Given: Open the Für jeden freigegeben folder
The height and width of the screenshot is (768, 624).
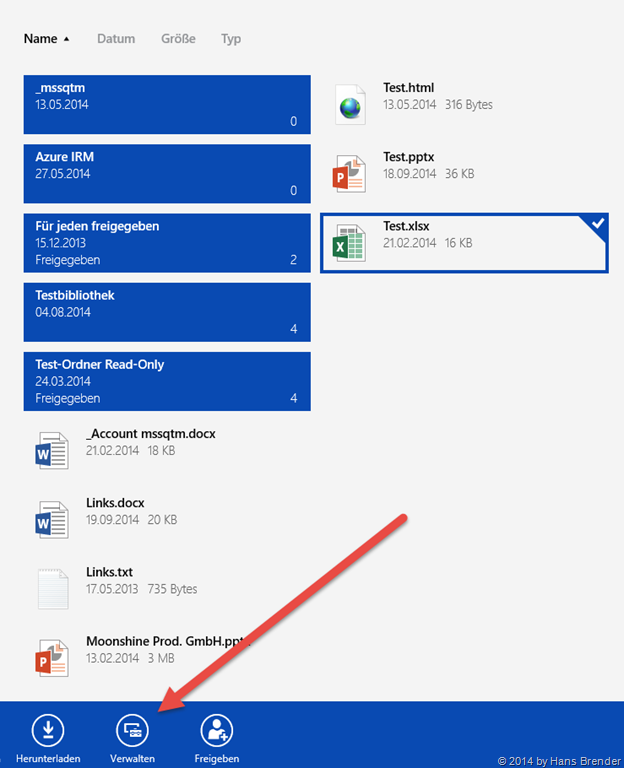Looking at the screenshot, I should pos(166,243).
